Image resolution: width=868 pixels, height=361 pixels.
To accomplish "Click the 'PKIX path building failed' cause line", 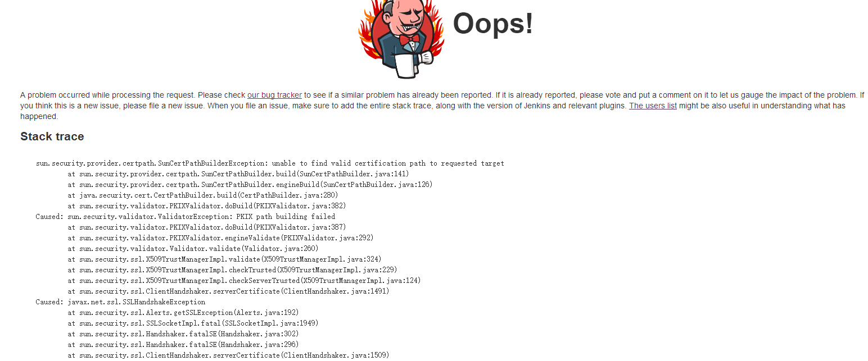I will [185, 217].
